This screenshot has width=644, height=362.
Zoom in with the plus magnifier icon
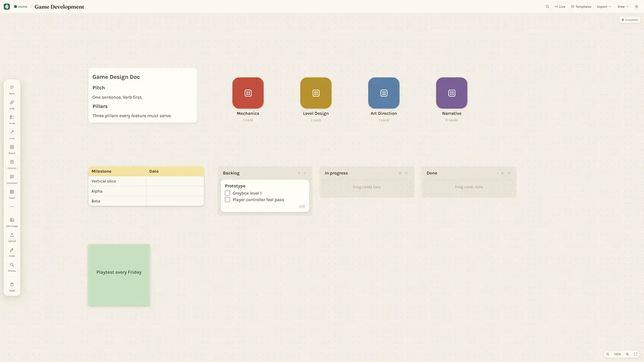[627, 354]
